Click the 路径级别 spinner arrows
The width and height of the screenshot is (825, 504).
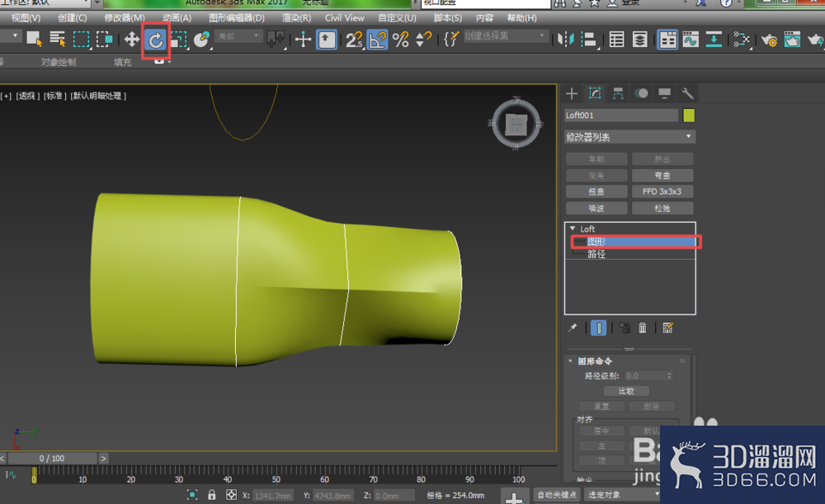(669, 375)
